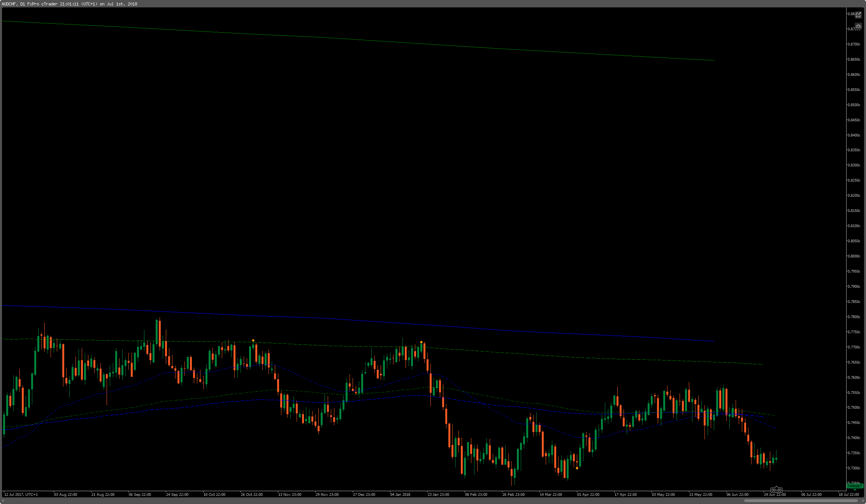Click the right scroll arrow of the bottom scrollbar
The image size is (866, 504).
pos(863,500)
